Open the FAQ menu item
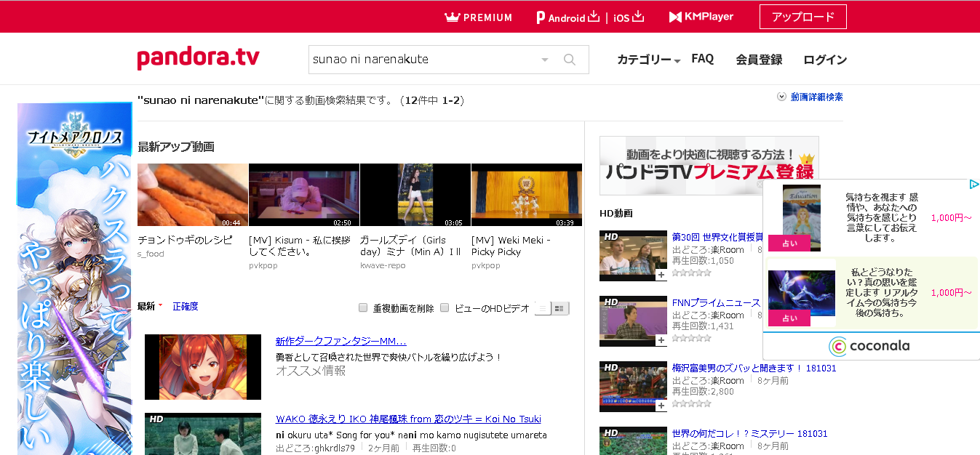Image resolution: width=980 pixels, height=455 pixels. [x=702, y=59]
